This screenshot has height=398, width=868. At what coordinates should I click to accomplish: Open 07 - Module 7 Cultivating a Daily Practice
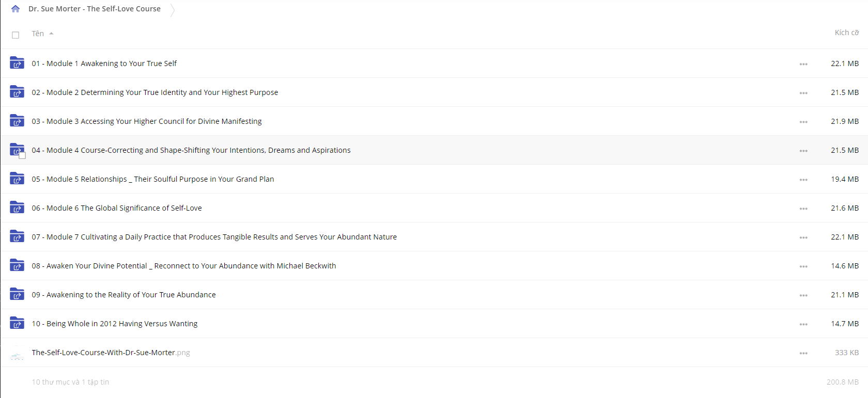(214, 237)
